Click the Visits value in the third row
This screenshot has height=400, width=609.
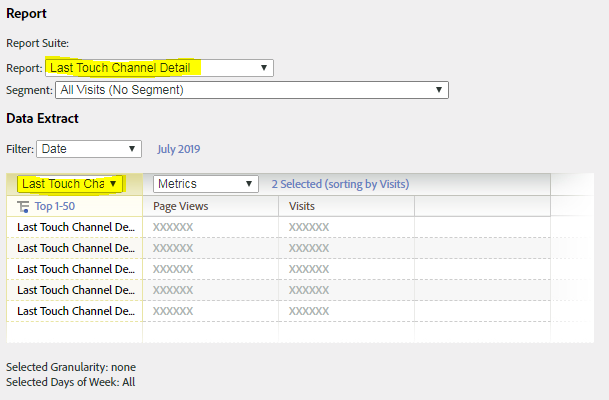[x=309, y=269]
